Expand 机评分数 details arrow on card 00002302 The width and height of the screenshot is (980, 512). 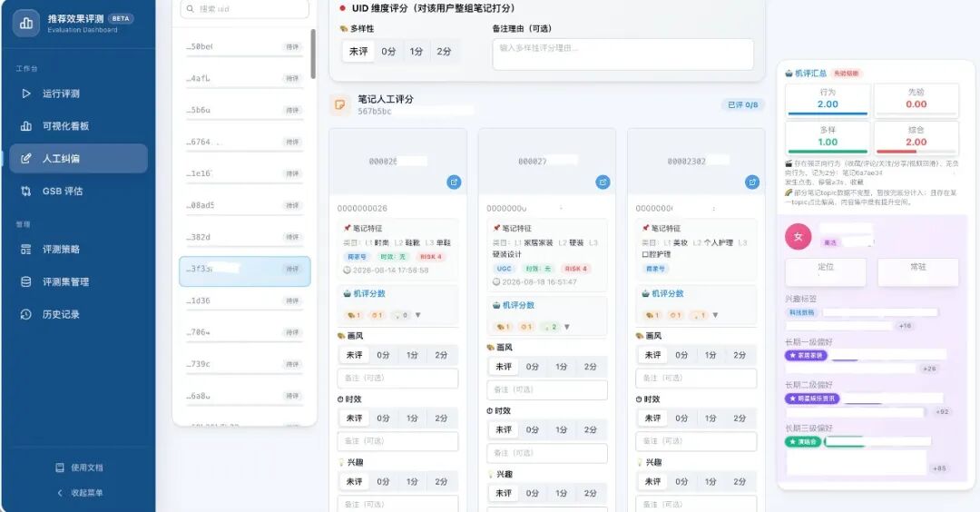point(716,315)
